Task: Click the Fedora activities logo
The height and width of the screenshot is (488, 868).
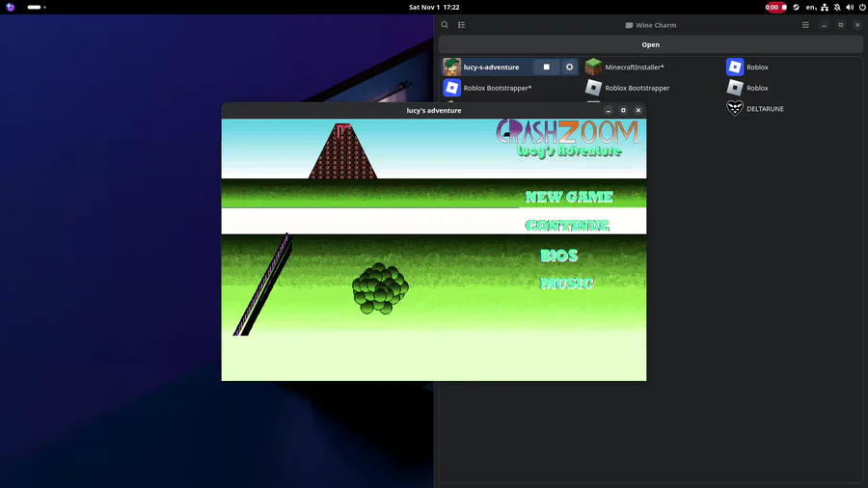Action: (10, 7)
